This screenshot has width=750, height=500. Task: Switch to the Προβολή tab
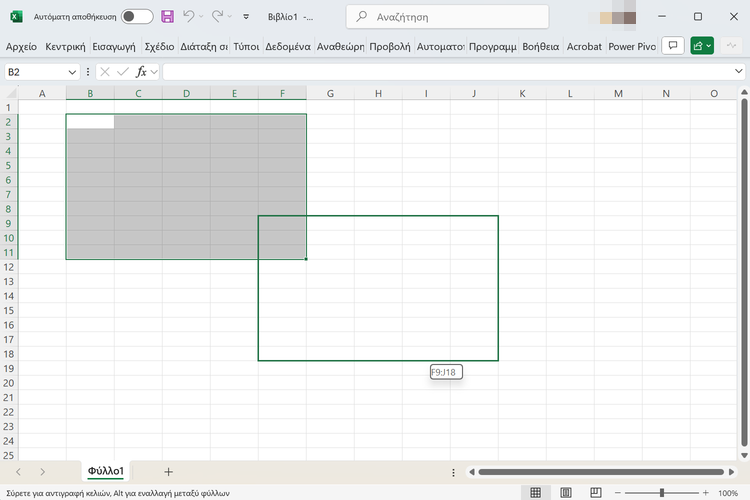(390, 46)
